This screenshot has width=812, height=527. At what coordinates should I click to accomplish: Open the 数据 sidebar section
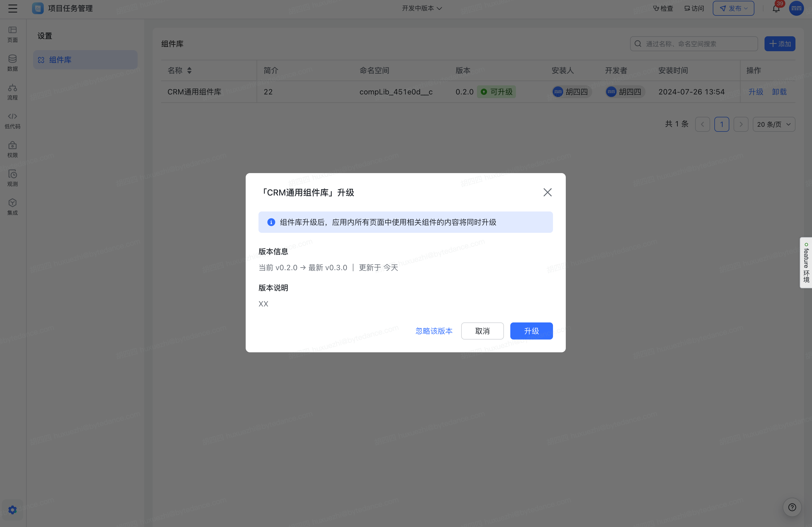tap(13, 63)
